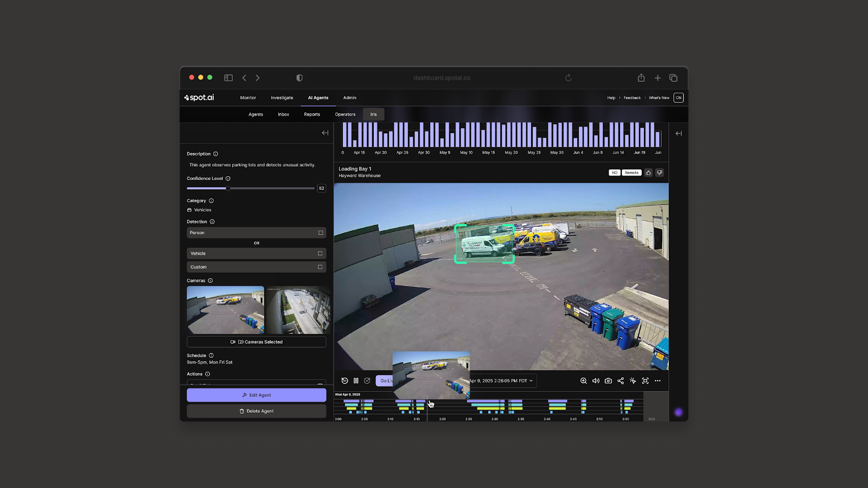Adjust the Confidence Level slider handle
Screen dimensions: 868x488
[228, 188]
